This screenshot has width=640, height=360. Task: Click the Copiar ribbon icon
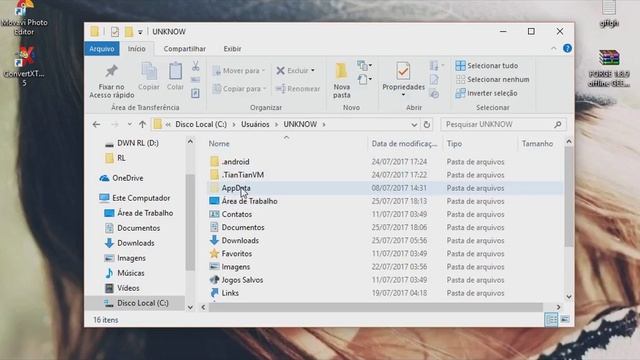point(149,72)
